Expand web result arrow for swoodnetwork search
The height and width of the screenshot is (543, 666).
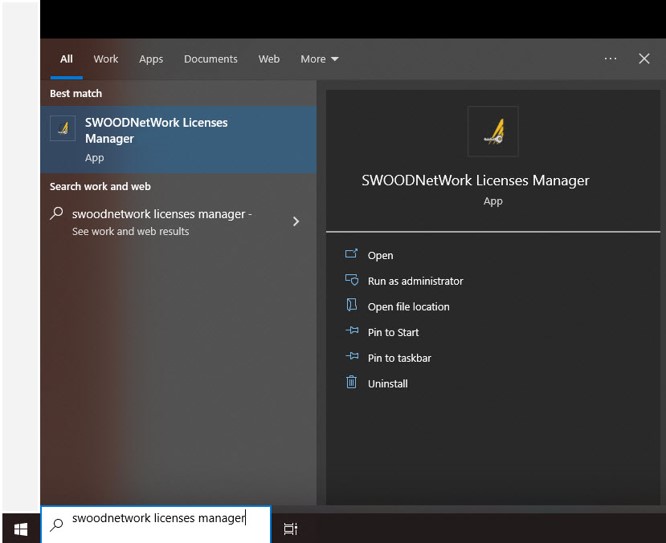295,221
